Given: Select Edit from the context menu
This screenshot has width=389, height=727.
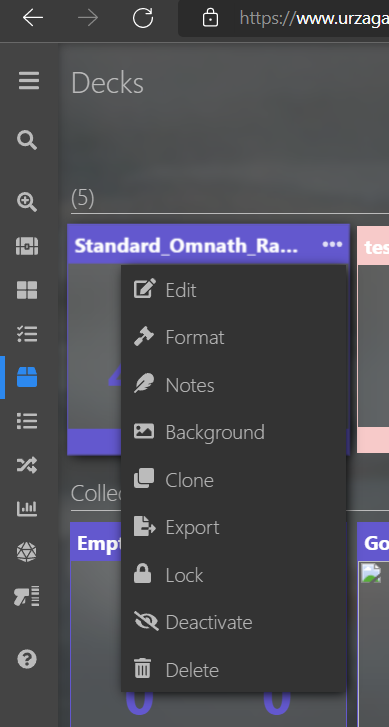Looking at the screenshot, I should pyautogui.click(x=234, y=290).
